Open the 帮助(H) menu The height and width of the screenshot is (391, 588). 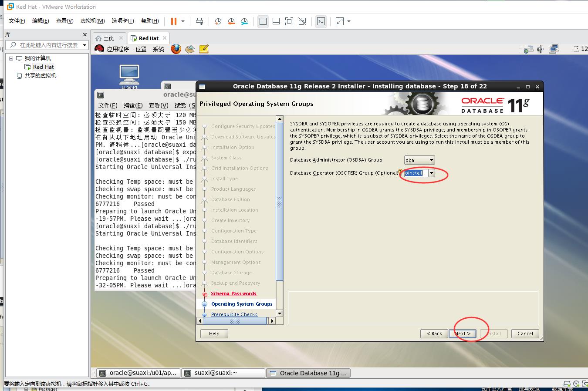click(150, 21)
